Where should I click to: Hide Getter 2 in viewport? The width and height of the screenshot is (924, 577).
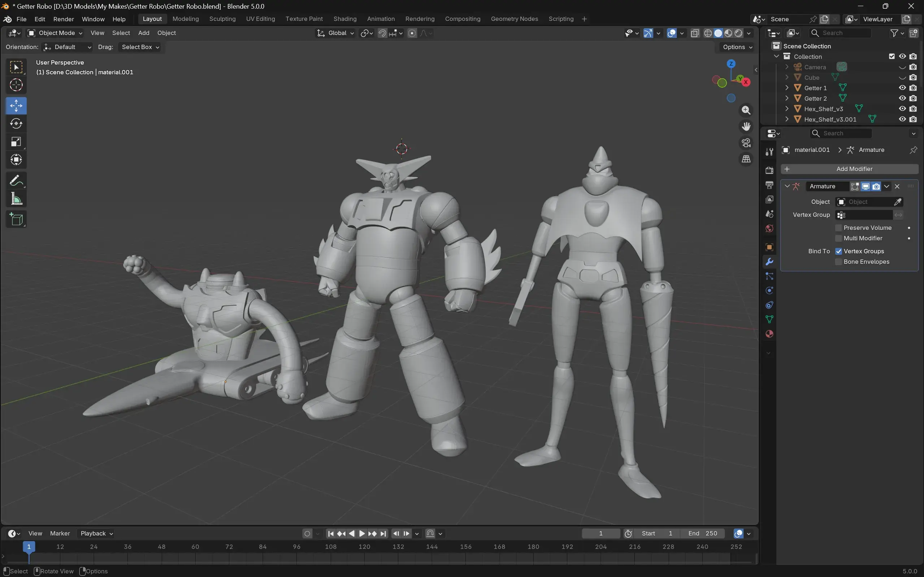tap(902, 99)
